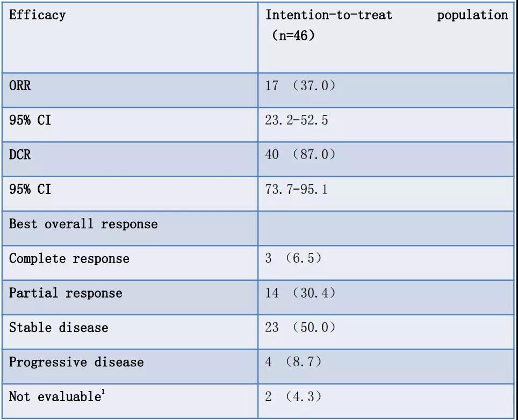Click the Stable disease label
The width and height of the screenshot is (518, 420).
(59, 328)
